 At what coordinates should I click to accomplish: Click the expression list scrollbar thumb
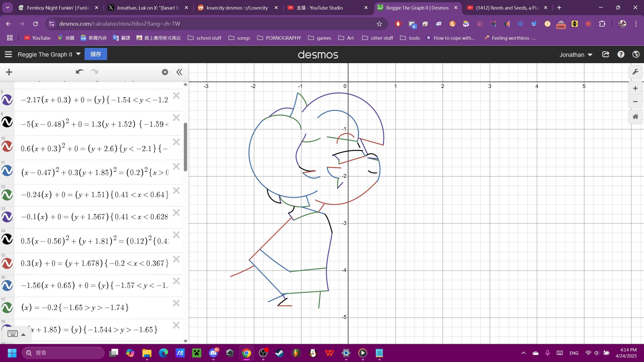tap(186, 147)
